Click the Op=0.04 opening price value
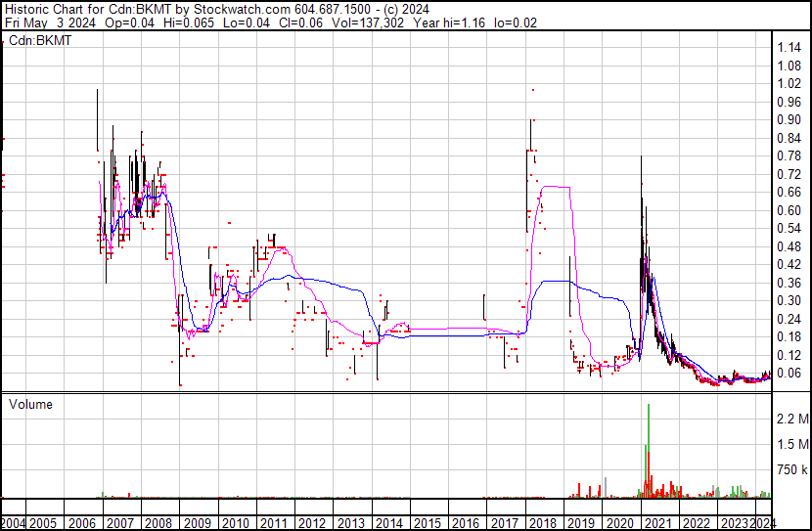This screenshot has width=812, height=531. coord(129,22)
